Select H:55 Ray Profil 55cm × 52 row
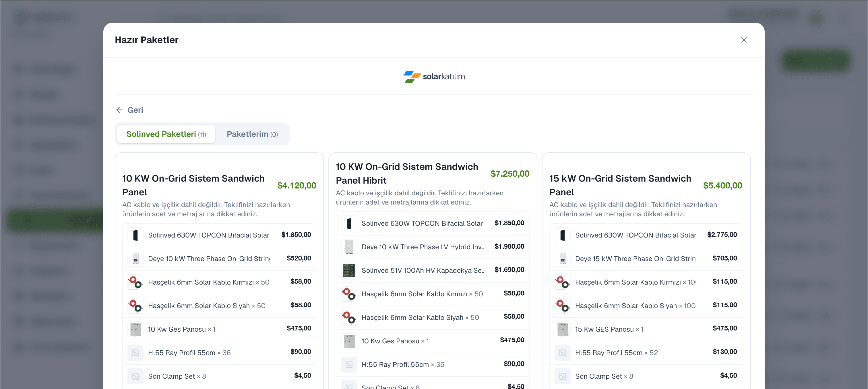Screen dimensions: 868x389 [646, 353]
